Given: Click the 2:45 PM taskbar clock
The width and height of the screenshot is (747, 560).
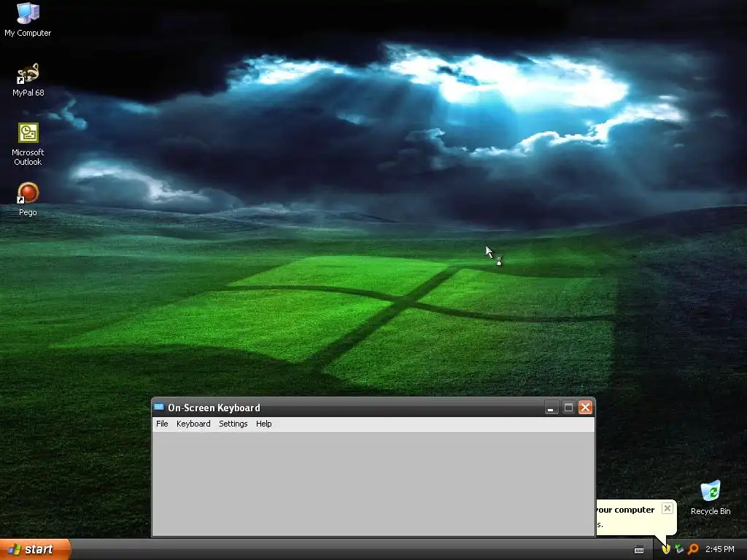Looking at the screenshot, I should coord(720,550).
